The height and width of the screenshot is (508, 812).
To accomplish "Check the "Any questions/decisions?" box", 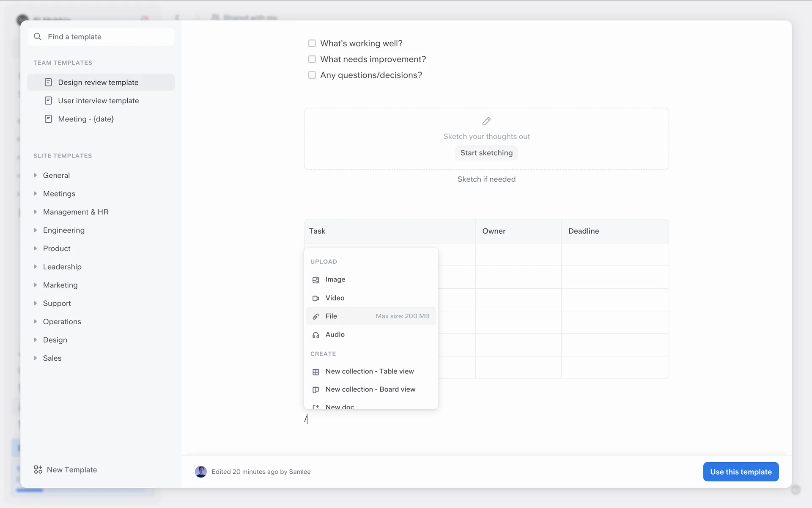I will click(x=312, y=75).
